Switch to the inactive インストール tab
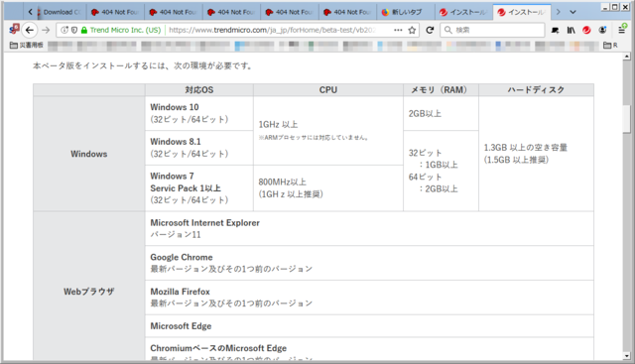The height and width of the screenshot is (364, 635). pos(464,12)
